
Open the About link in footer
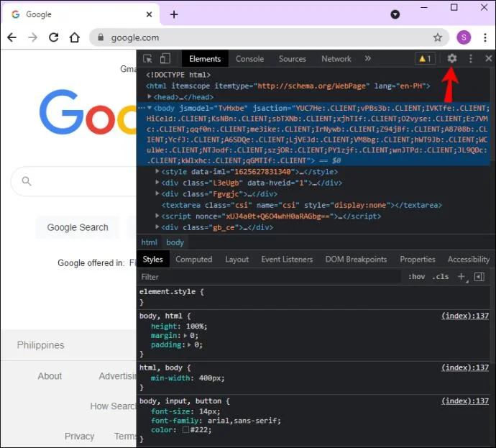coord(50,376)
